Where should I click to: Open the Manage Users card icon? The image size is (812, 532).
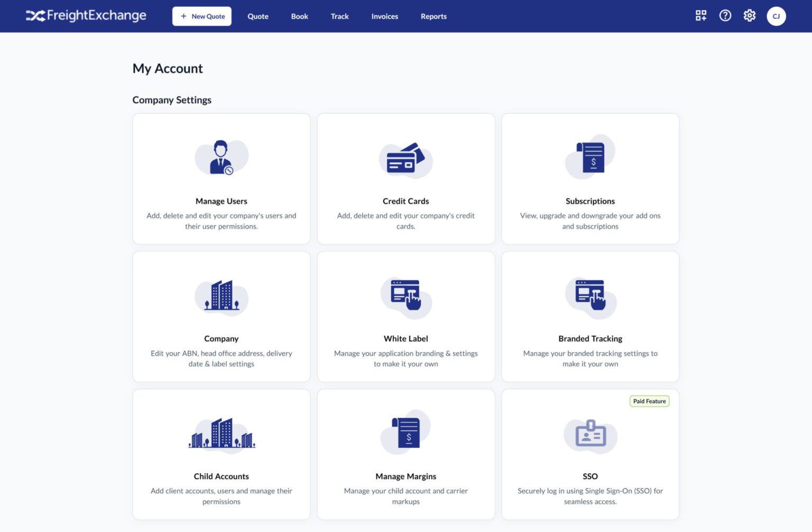tap(222, 157)
